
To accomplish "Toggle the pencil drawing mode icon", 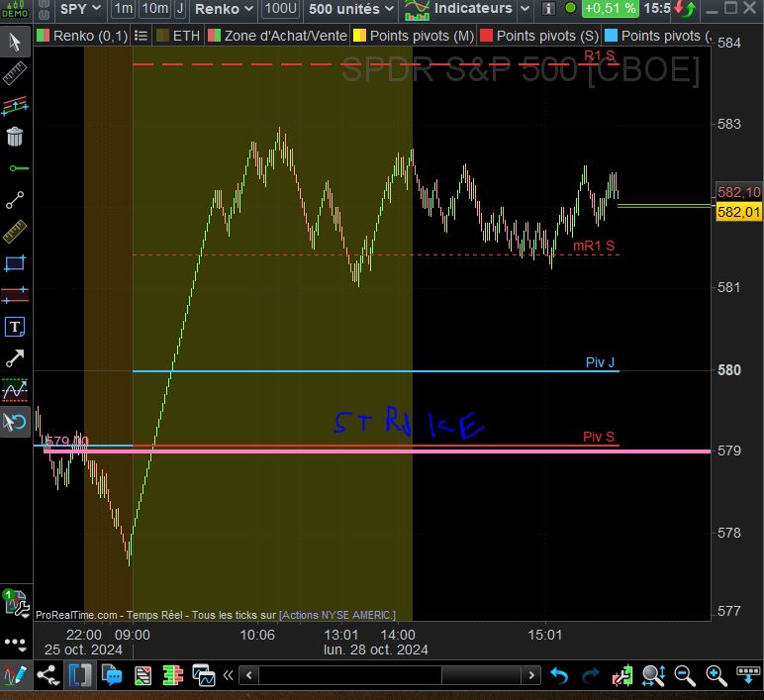I will [x=15, y=675].
